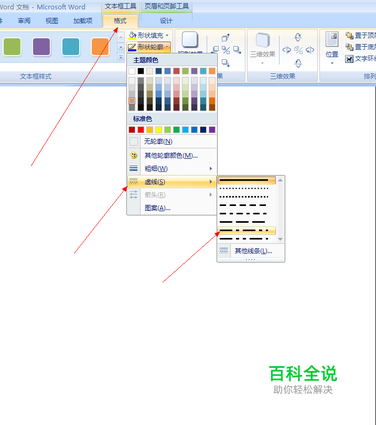Nudge shadow down icon
Image resolution: width=376 pixels, height=425 pixels.
click(226, 62)
